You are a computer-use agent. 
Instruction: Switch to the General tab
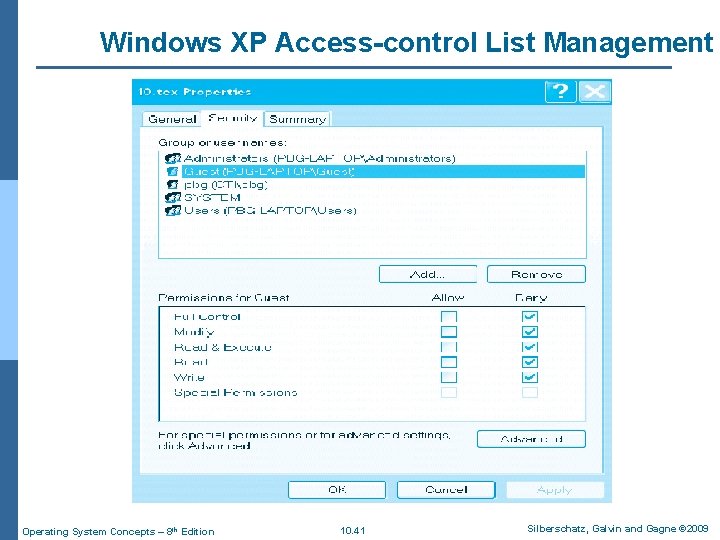tap(172, 119)
